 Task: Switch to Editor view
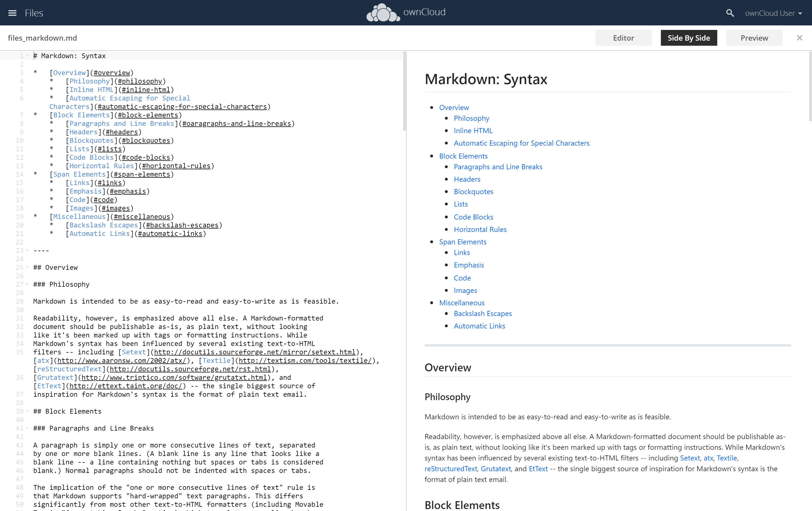point(623,38)
